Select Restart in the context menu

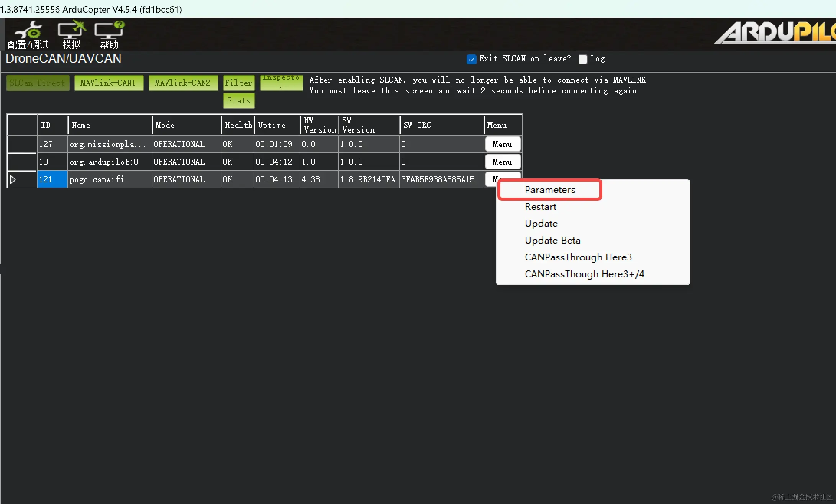click(540, 207)
